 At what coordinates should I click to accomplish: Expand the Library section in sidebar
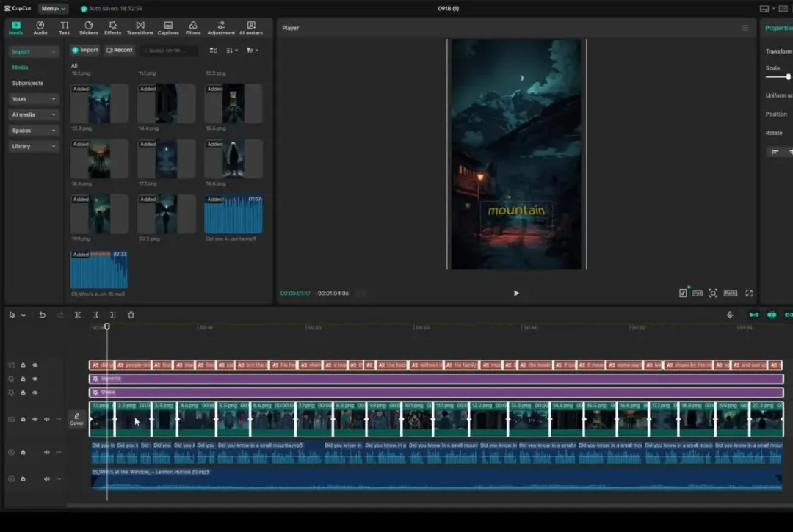[34, 146]
